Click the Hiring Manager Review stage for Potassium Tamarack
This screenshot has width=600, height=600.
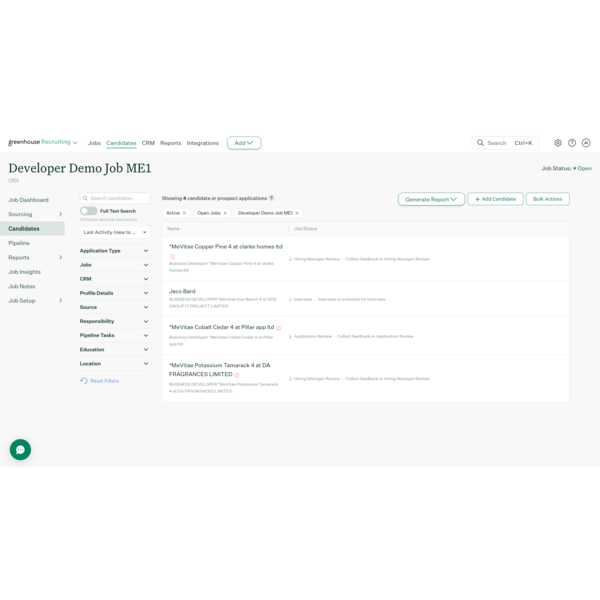316,379
